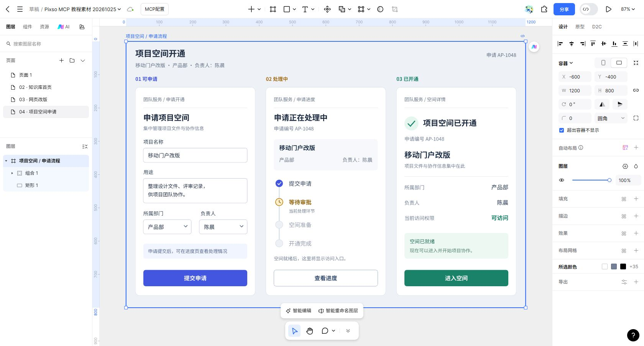Expand the 组合 1 layer
Image resolution: width=644 pixels, height=346 pixels.
12,173
